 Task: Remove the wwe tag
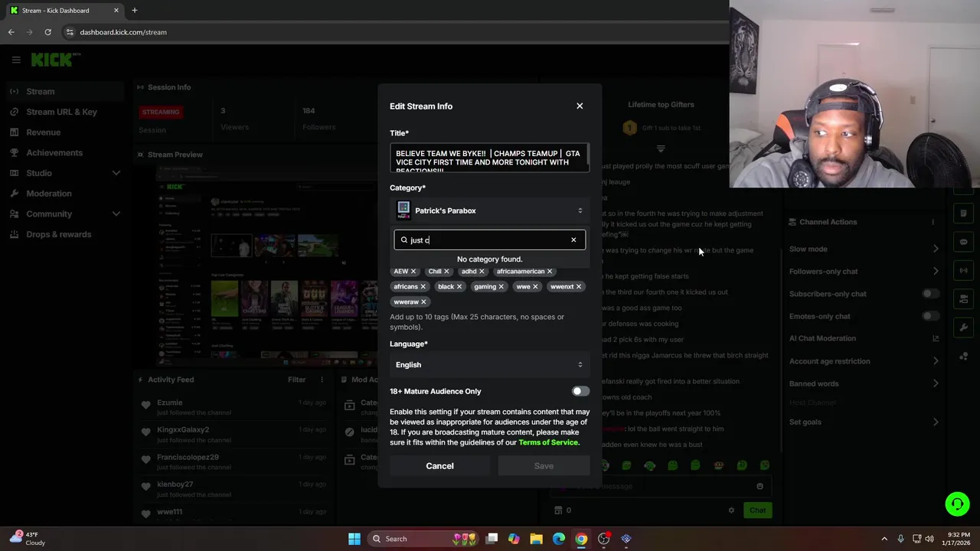[535, 286]
